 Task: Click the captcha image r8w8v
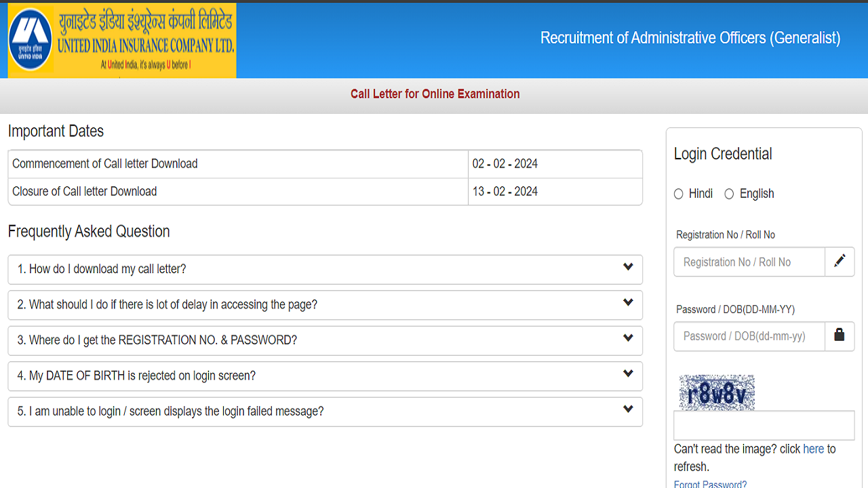(x=717, y=392)
